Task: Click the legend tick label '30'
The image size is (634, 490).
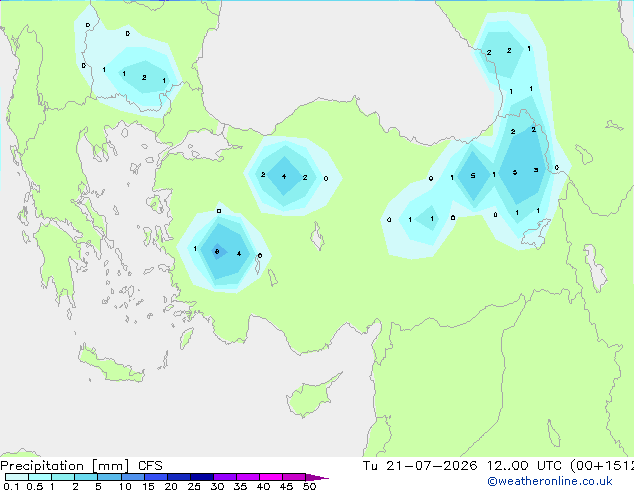Action: coord(217,486)
